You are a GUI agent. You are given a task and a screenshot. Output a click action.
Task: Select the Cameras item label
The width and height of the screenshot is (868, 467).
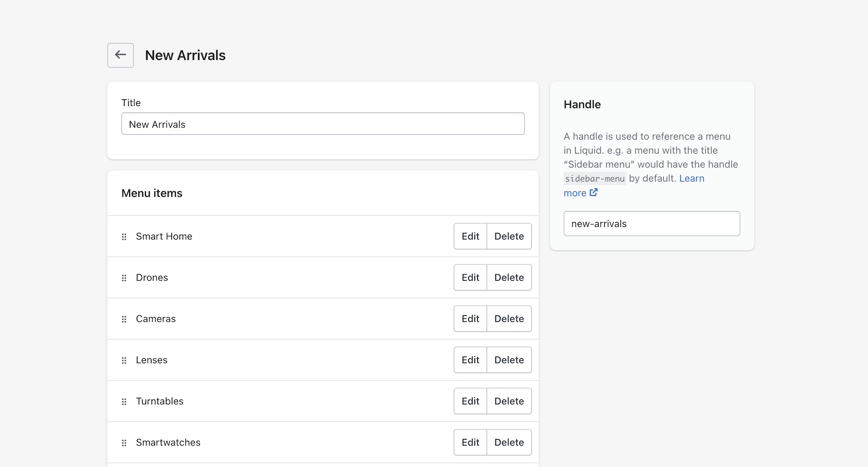pos(156,319)
